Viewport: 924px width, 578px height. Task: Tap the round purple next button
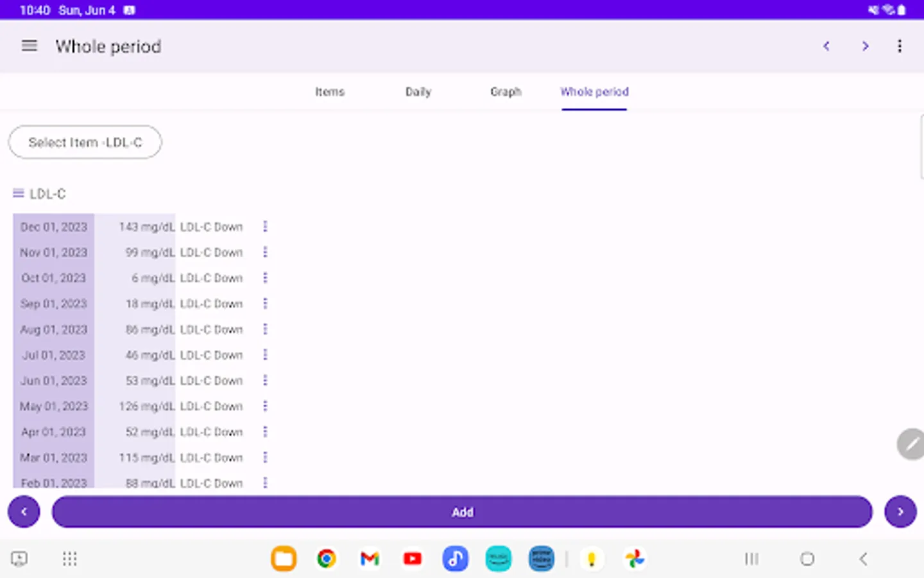(900, 512)
